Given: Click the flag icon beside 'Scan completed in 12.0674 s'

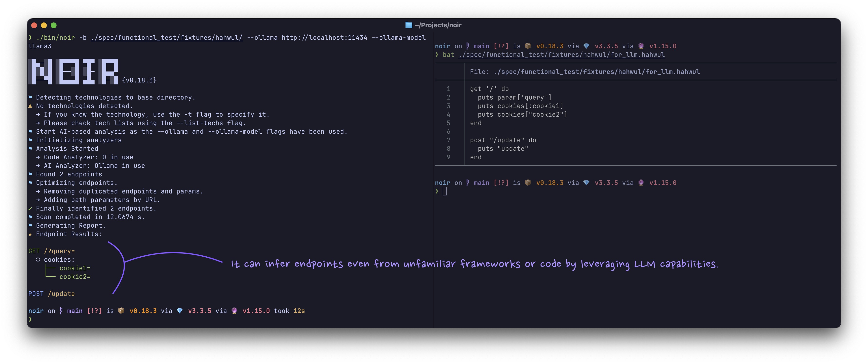Looking at the screenshot, I should (x=30, y=217).
